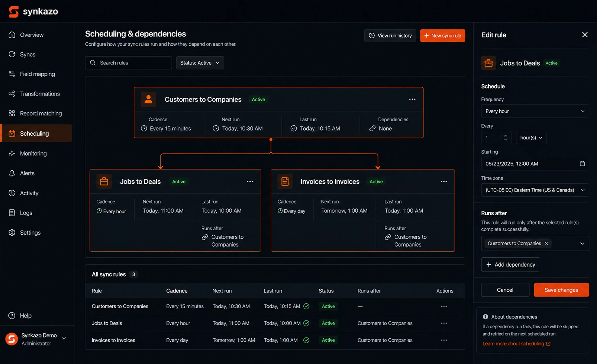Click the Invoices to Invoices document icon
This screenshot has height=364, width=597.
(x=285, y=181)
